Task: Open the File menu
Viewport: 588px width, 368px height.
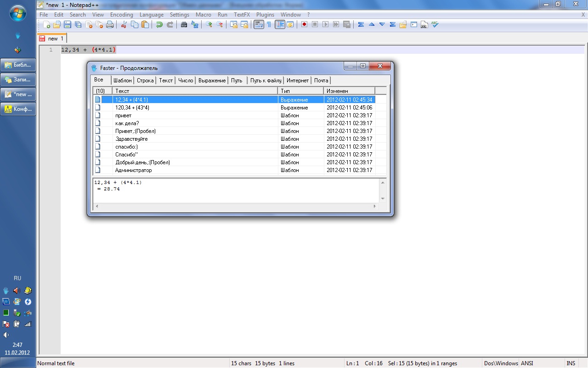Action: coord(44,15)
